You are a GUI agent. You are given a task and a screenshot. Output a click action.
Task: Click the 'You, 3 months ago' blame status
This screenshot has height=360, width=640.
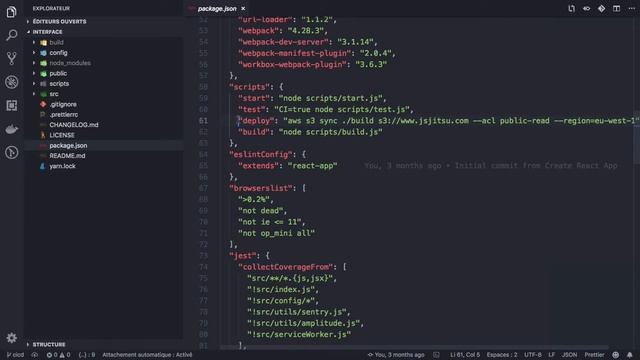pyautogui.click(x=396, y=355)
